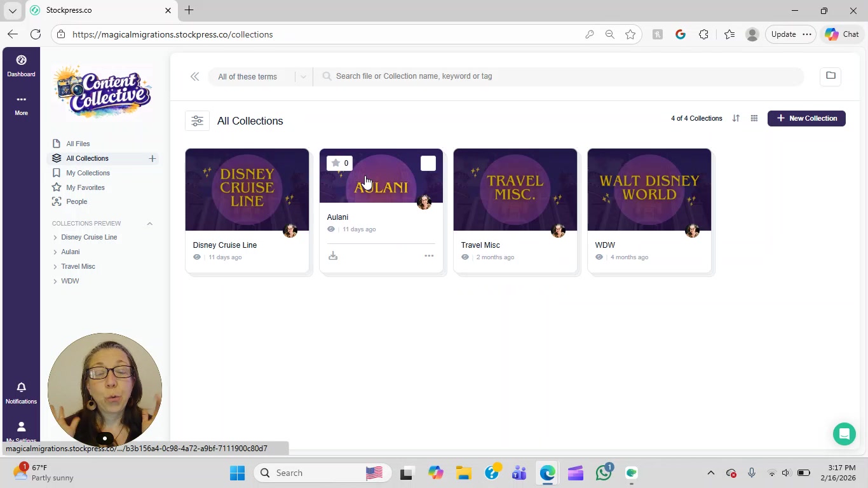This screenshot has width=868, height=488.
Task: Switch to grid view layout
Action: pyautogui.click(x=754, y=118)
